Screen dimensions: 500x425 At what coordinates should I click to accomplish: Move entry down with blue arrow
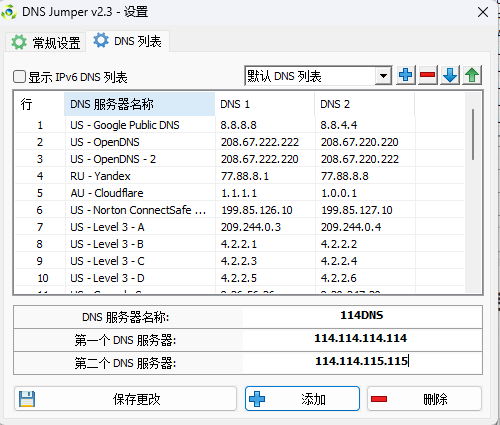click(x=450, y=75)
